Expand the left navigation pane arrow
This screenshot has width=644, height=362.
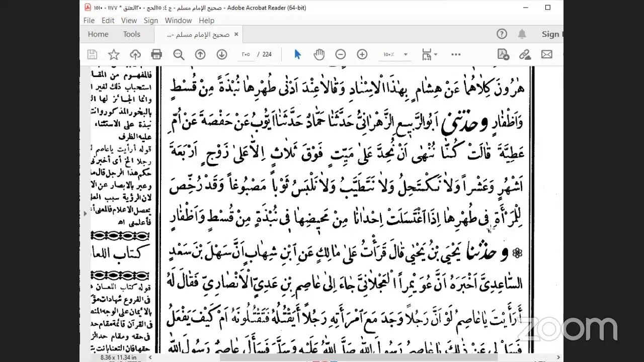(x=85, y=214)
